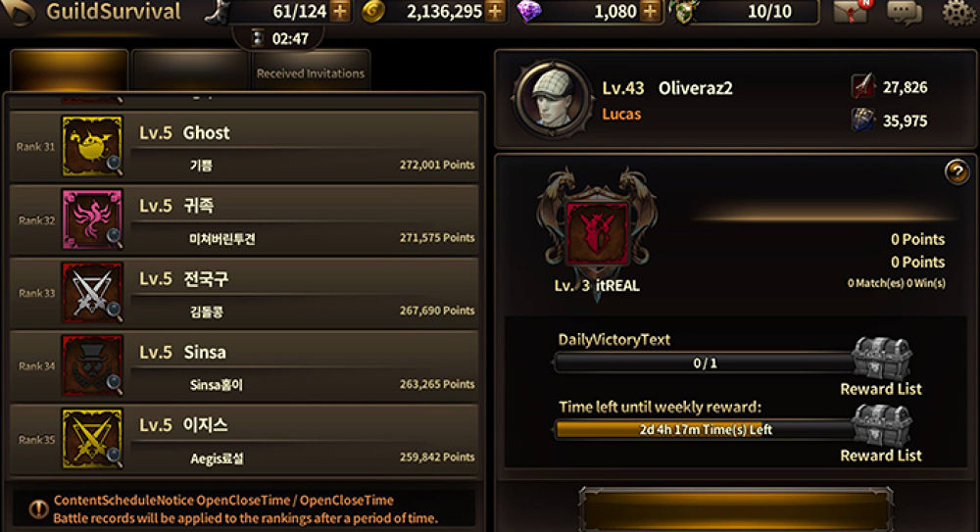The image size is (980, 532).
Task: Open Oliveraz2 player avatar portrait
Action: tap(552, 98)
